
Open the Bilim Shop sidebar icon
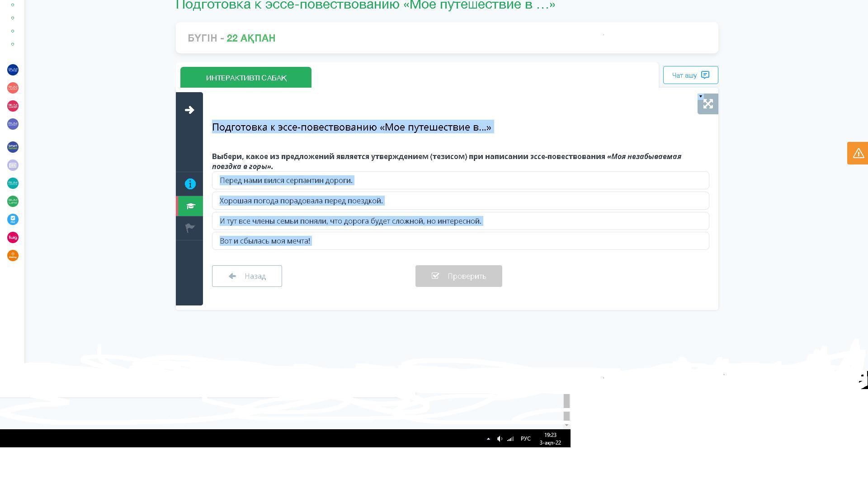(13, 106)
